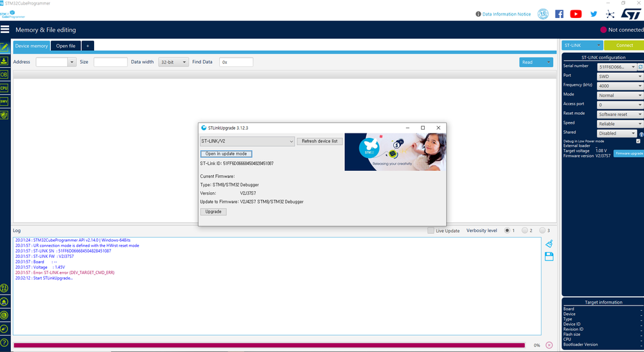Screen dimensions: 644x352
Task: Click the red progress bar
Action: click(269, 345)
